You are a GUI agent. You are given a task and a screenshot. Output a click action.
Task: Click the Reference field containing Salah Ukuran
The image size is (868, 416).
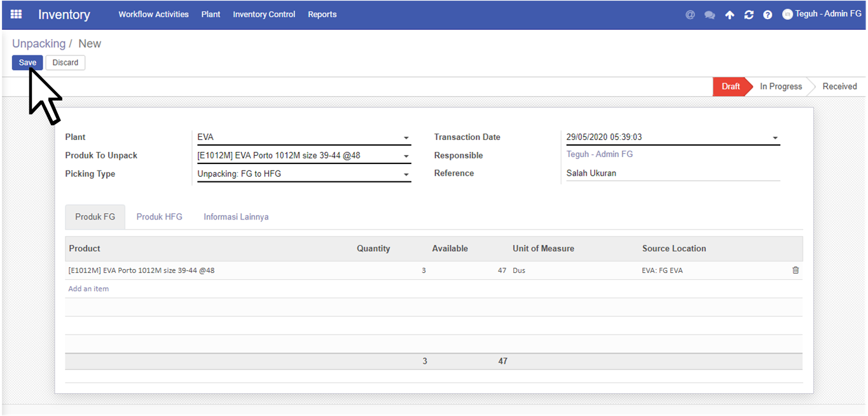coord(672,173)
